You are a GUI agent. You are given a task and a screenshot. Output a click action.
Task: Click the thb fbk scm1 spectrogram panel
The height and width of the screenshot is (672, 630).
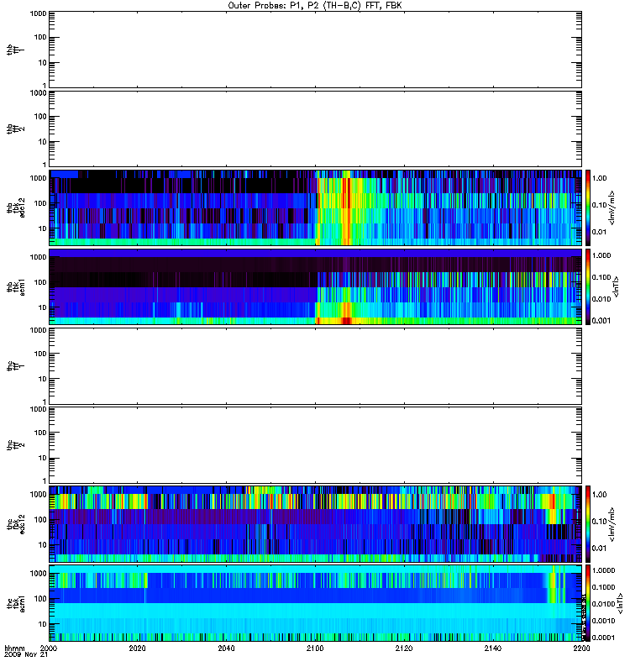(316, 286)
